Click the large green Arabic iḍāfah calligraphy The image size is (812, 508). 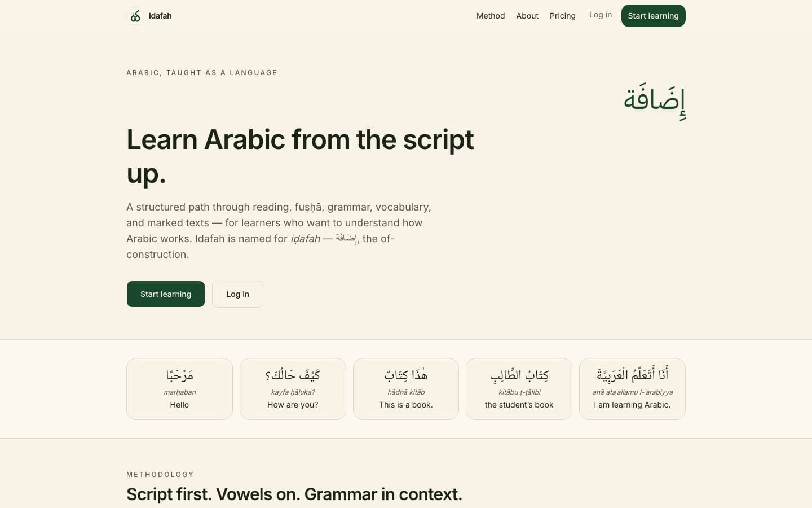point(655,101)
